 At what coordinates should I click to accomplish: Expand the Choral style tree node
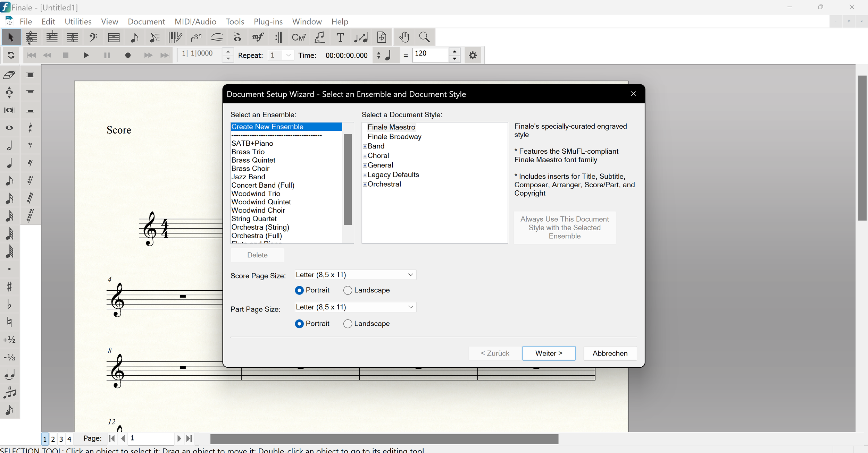tap(365, 156)
